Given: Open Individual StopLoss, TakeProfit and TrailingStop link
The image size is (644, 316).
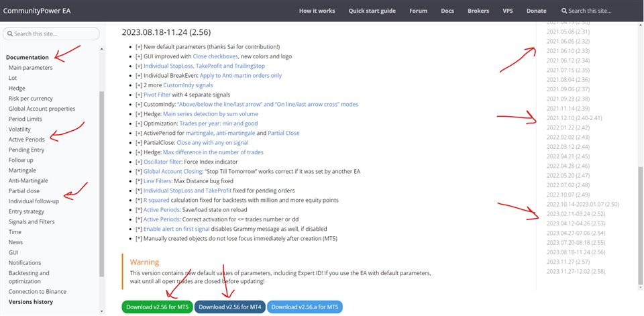Looking at the screenshot, I should point(204,66).
